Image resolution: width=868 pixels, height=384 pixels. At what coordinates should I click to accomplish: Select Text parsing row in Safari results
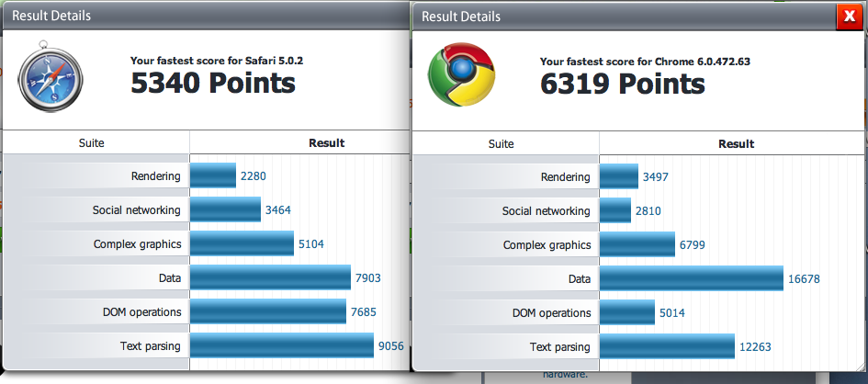(x=207, y=345)
